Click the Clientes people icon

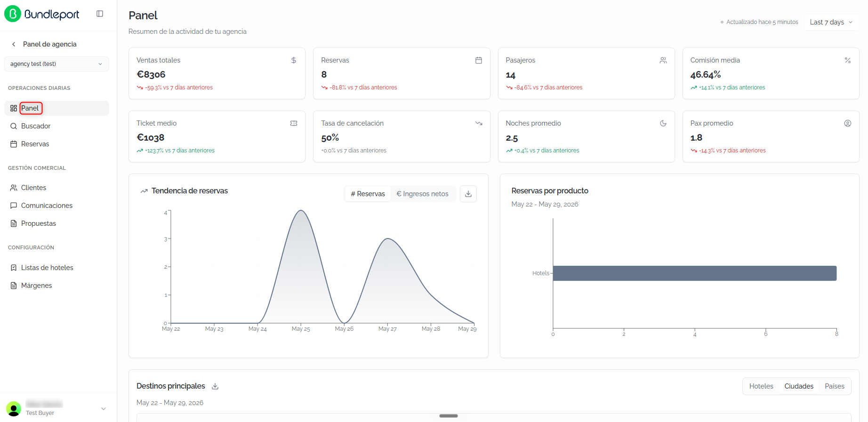point(14,188)
